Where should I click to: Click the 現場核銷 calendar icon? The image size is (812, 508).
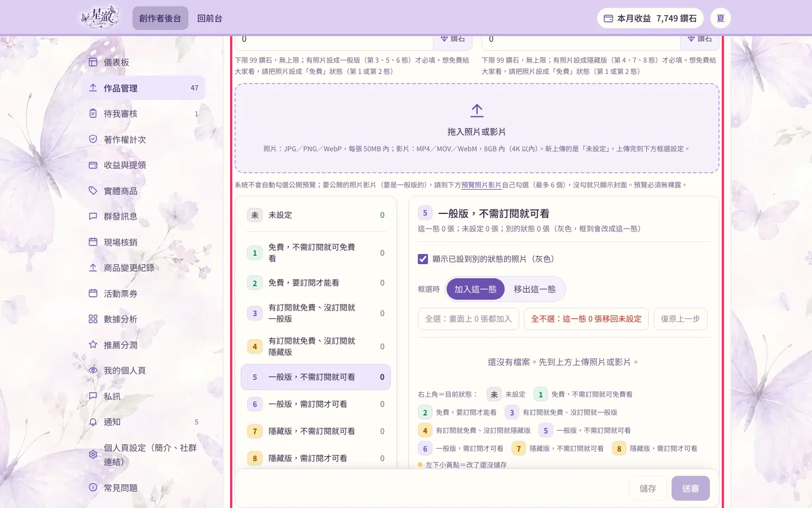coord(93,242)
